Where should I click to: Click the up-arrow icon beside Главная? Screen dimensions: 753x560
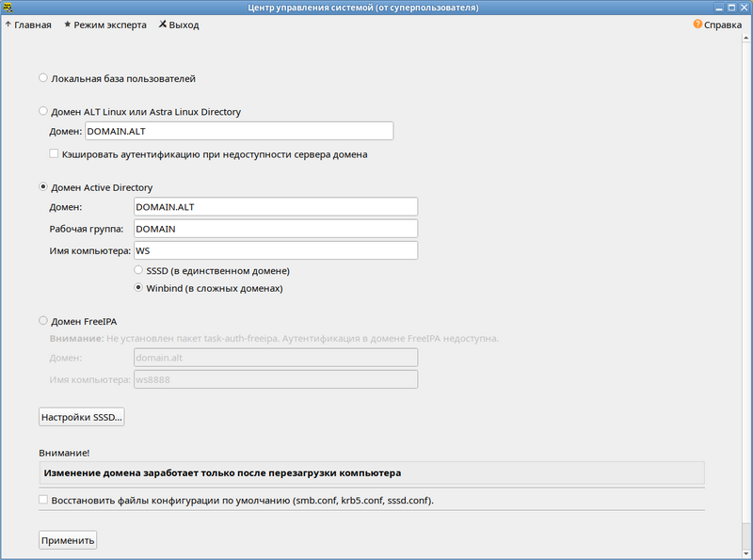point(8,24)
